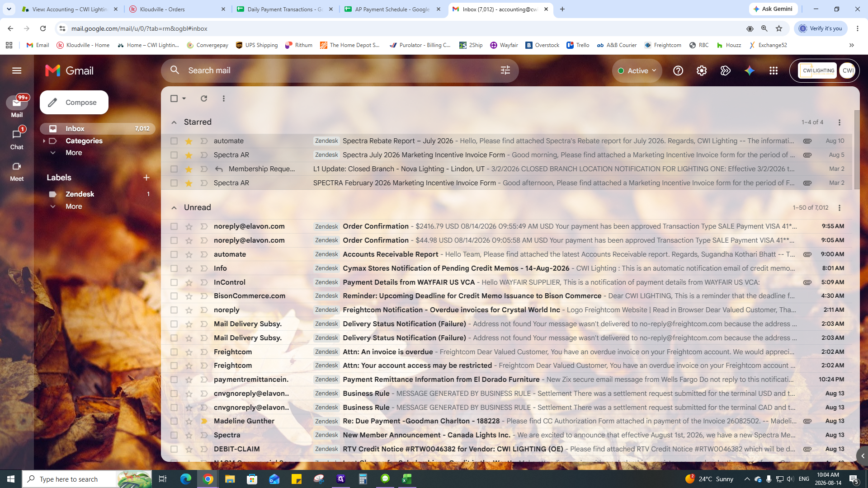The width and height of the screenshot is (868, 488).
Task: Expand More under Categories
Action: tap(74, 153)
